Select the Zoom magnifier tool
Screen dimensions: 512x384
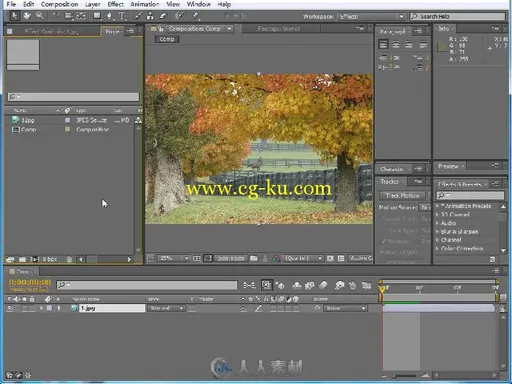pos(40,16)
